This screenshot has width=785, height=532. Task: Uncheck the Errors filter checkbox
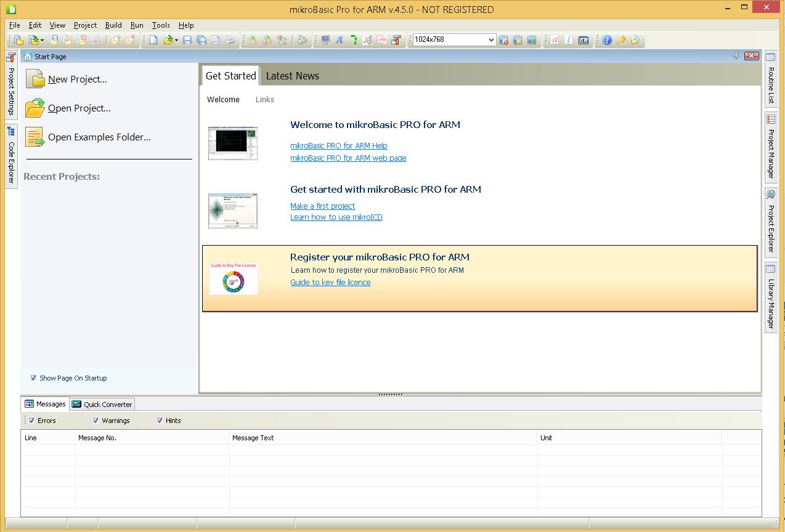31,421
